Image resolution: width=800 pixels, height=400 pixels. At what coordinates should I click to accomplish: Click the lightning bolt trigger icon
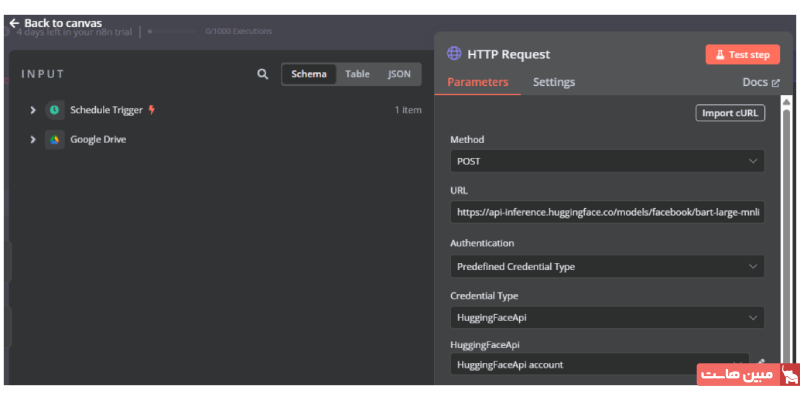coord(152,110)
